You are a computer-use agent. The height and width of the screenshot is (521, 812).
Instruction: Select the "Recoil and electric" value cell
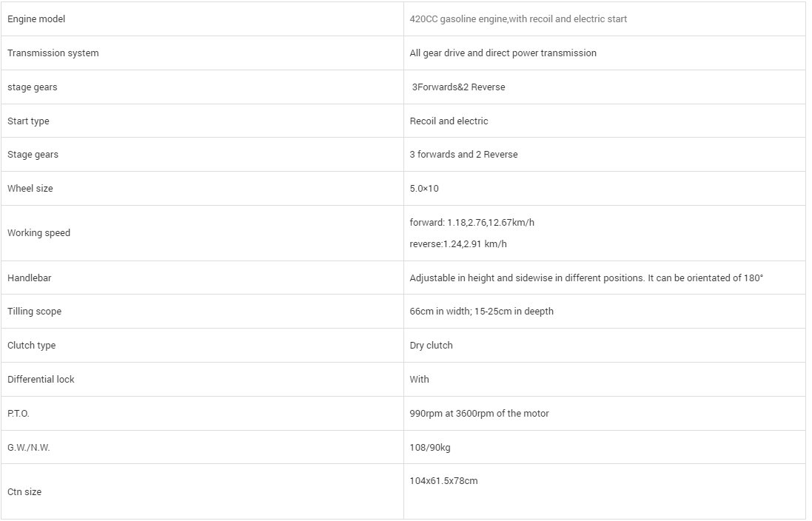click(449, 121)
